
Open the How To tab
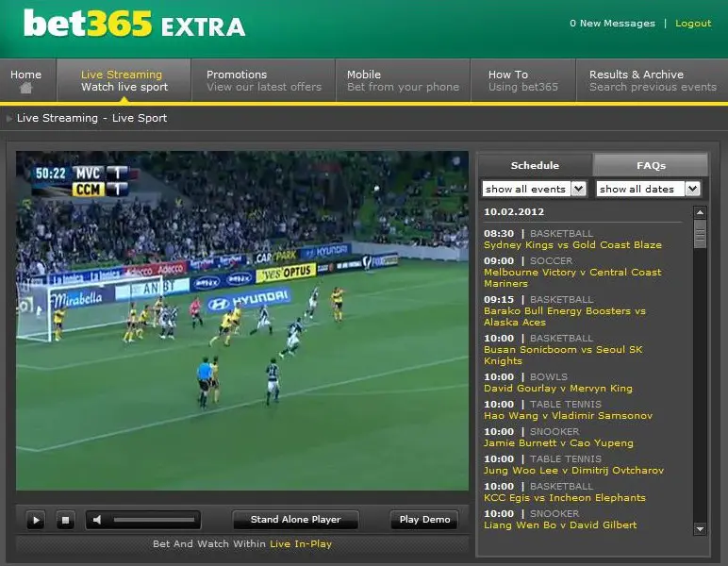[523, 80]
